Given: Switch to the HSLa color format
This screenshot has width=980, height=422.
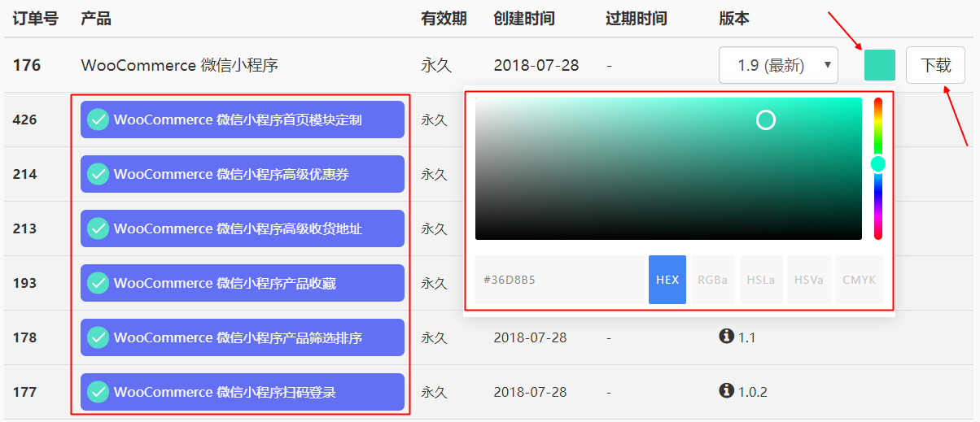Looking at the screenshot, I should [x=761, y=280].
